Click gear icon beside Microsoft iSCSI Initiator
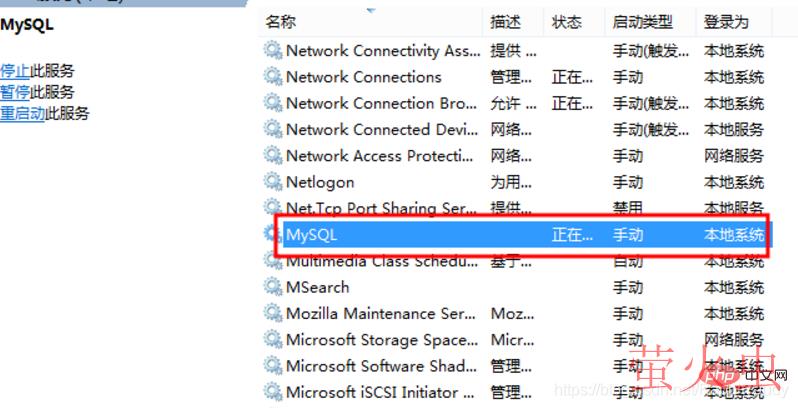This screenshot has height=408, width=798. point(273,392)
